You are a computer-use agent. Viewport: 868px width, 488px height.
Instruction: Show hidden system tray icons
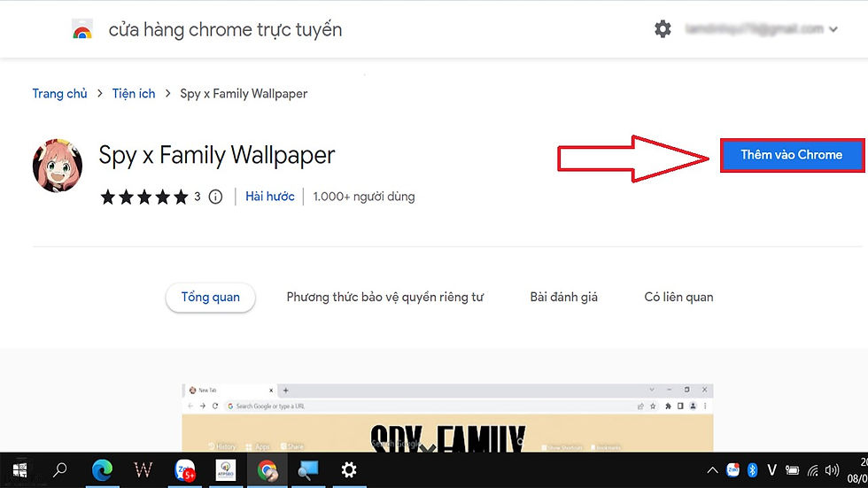712,471
